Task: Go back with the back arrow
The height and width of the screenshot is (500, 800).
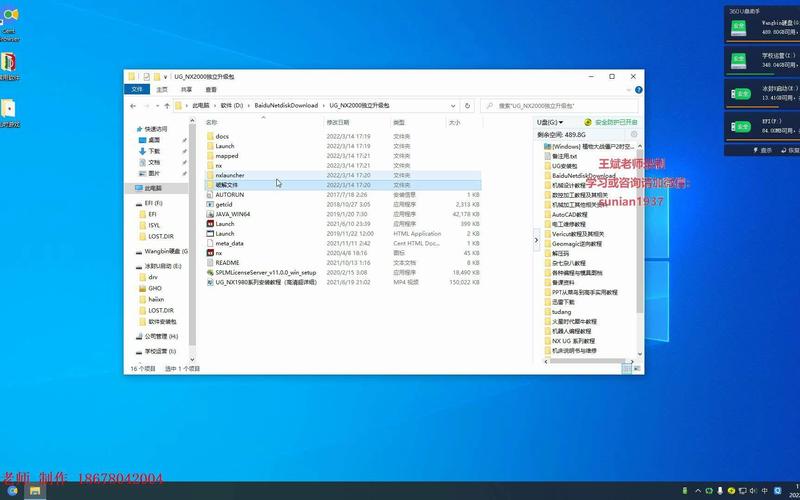Action: pyautogui.click(x=133, y=106)
